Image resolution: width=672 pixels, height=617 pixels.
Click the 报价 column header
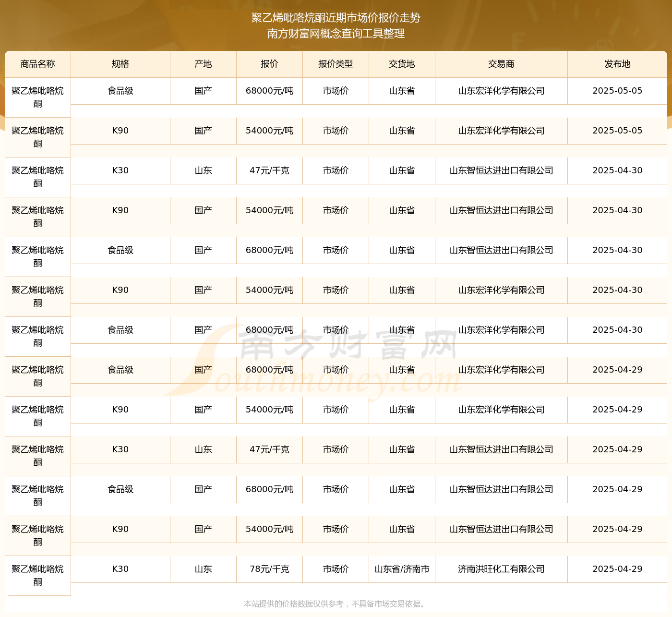tap(269, 64)
